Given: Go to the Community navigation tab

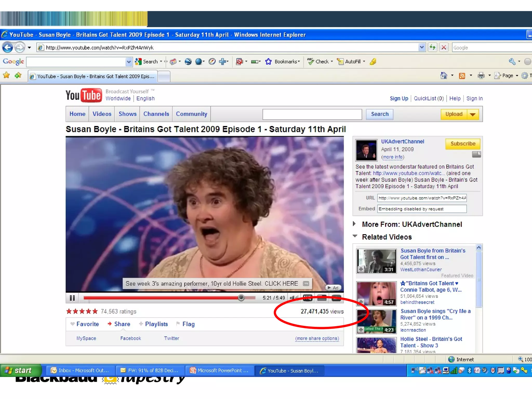Looking at the screenshot, I should [191, 114].
